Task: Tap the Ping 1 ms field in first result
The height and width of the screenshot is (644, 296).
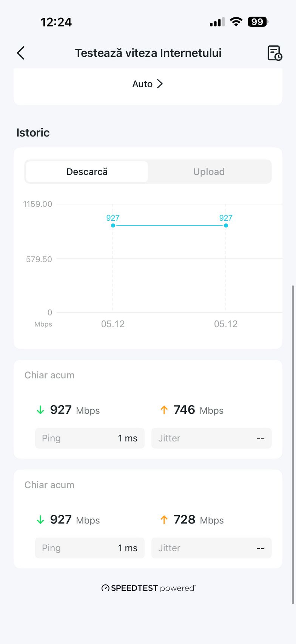Action: point(90,438)
